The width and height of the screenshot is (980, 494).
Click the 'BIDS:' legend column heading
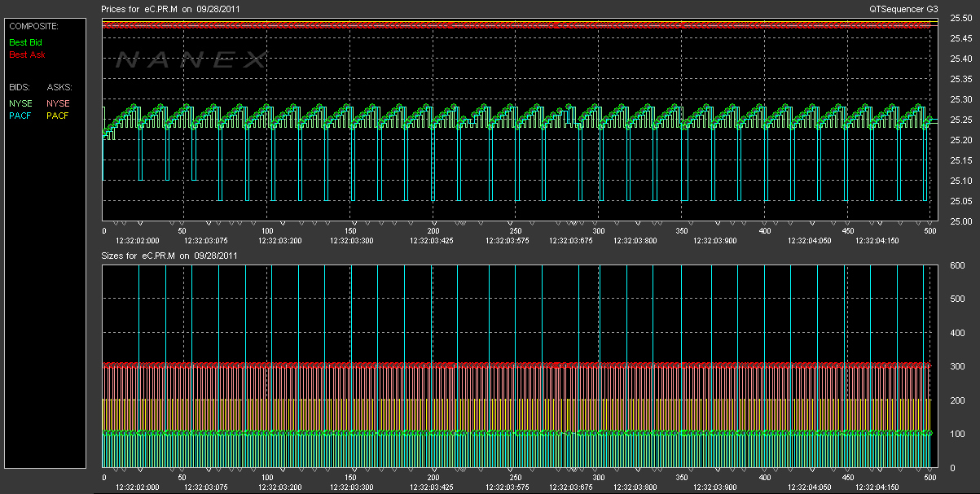(19, 86)
